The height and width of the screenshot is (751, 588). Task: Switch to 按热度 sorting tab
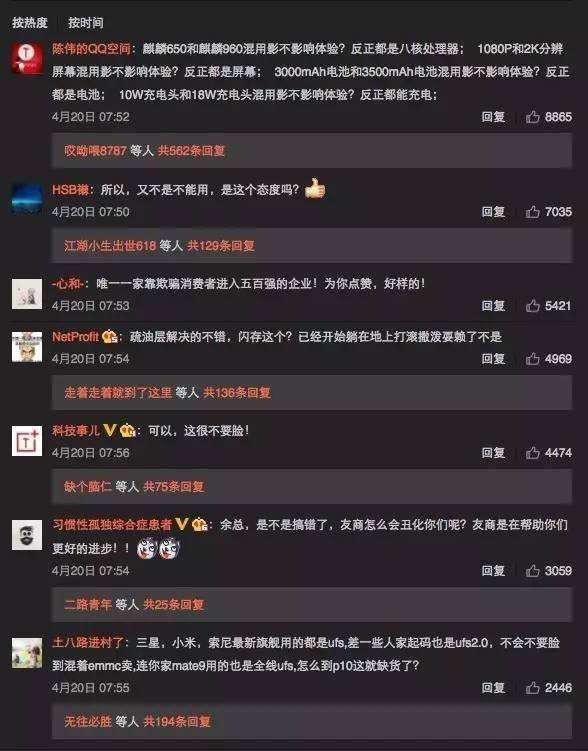click(x=30, y=23)
